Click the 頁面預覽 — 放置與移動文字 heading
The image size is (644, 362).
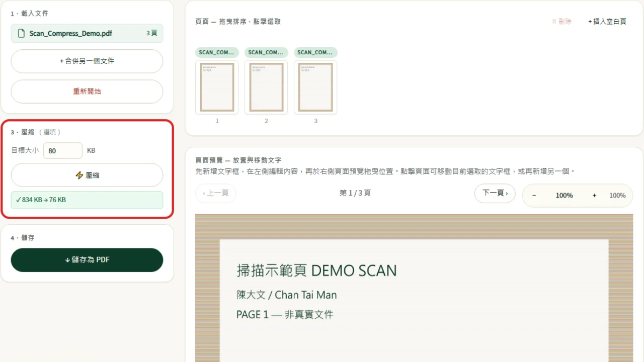[238, 160]
